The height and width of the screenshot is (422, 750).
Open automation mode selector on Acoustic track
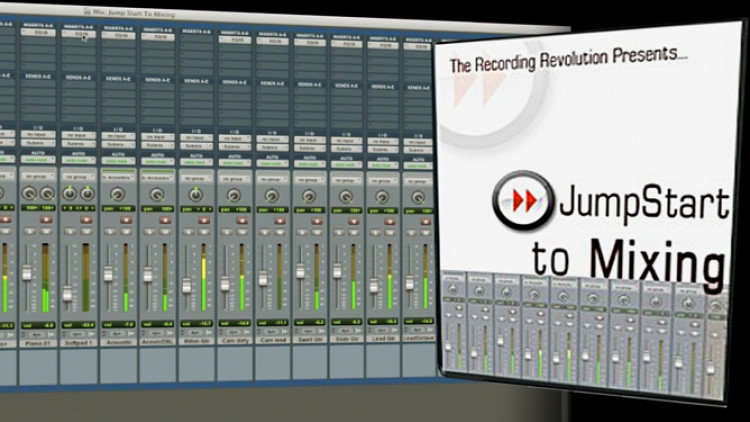(x=118, y=161)
